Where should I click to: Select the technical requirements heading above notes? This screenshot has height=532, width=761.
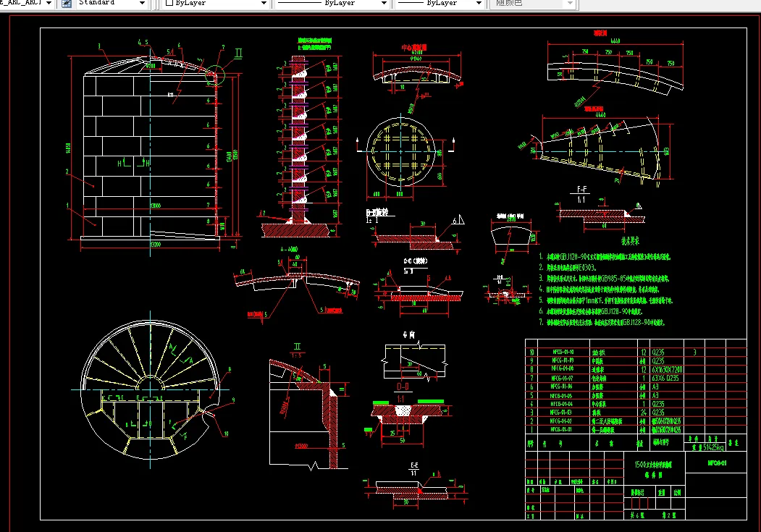point(630,240)
